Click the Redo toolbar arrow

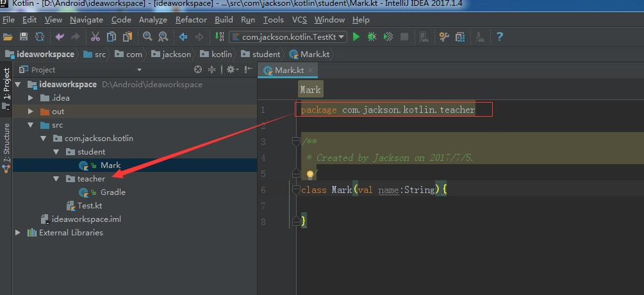coord(75,37)
